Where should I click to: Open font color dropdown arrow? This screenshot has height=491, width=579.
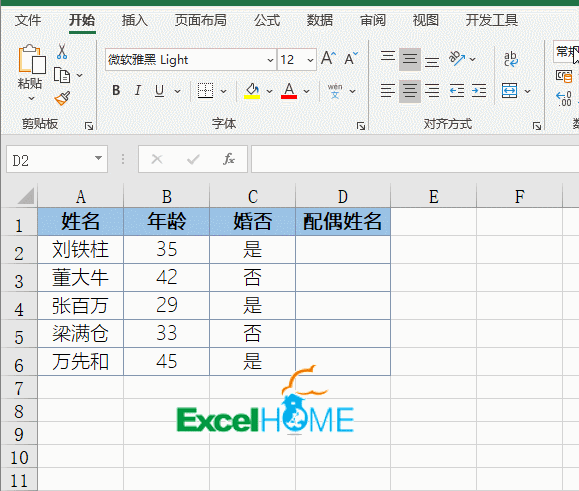coord(306,91)
